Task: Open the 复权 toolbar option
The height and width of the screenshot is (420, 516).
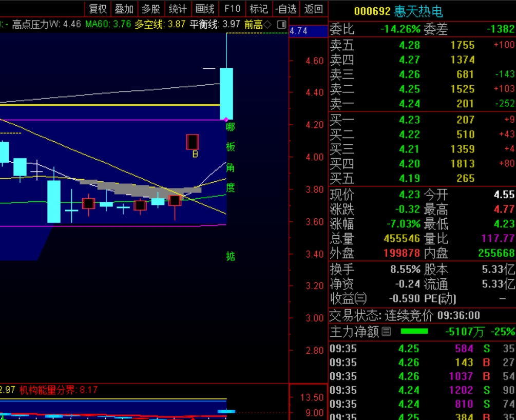Action: [x=98, y=9]
